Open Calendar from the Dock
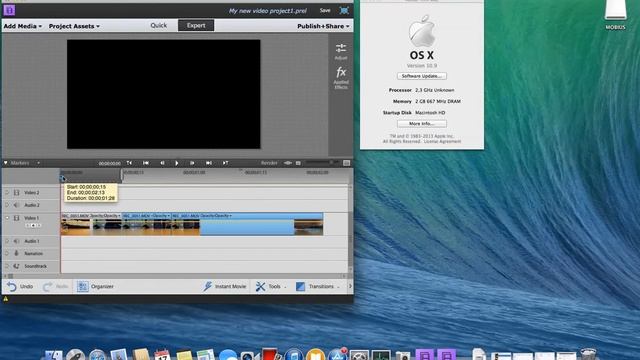 pyautogui.click(x=162, y=354)
